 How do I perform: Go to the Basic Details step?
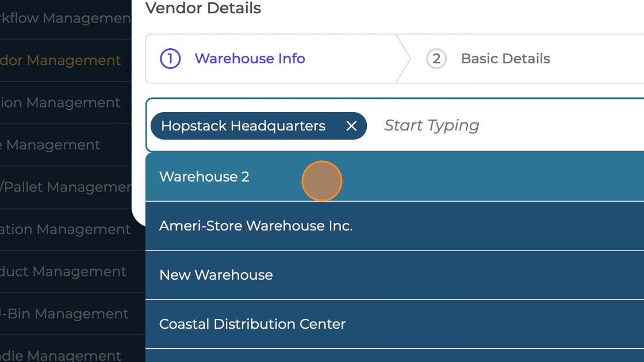[505, 59]
